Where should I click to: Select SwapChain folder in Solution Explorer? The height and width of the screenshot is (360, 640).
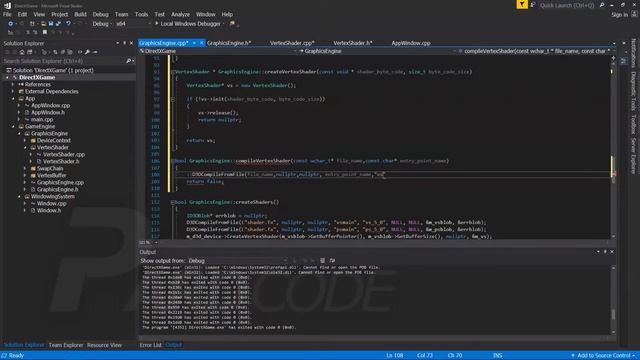click(x=50, y=168)
